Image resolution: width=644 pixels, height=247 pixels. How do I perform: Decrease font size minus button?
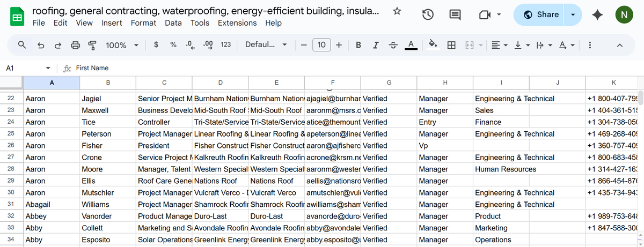point(304,45)
